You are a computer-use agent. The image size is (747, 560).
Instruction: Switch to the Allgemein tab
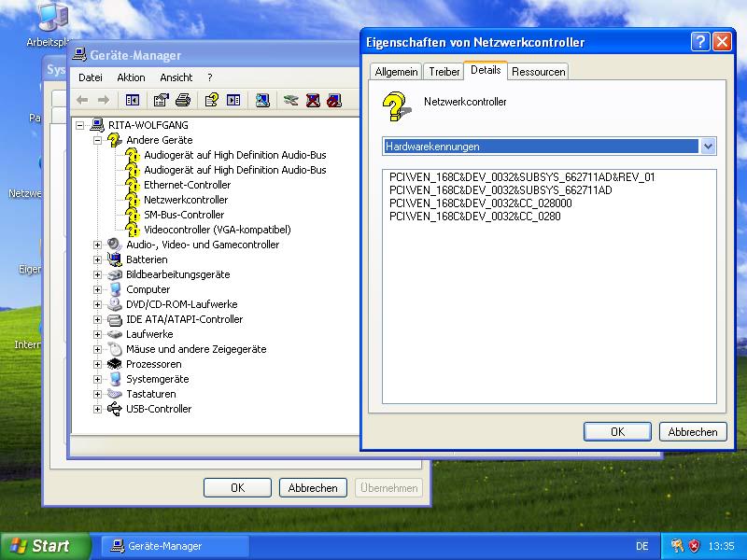(x=396, y=72)
